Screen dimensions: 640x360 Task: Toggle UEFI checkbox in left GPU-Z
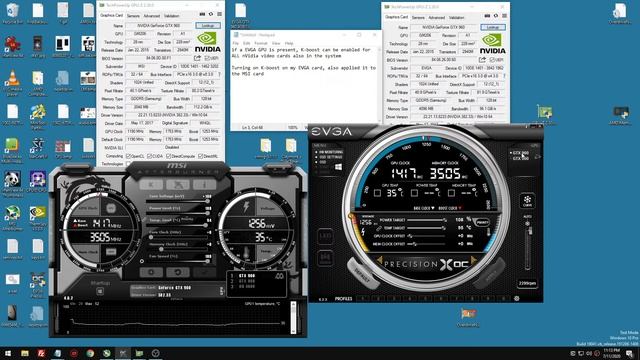click(207, 59)
